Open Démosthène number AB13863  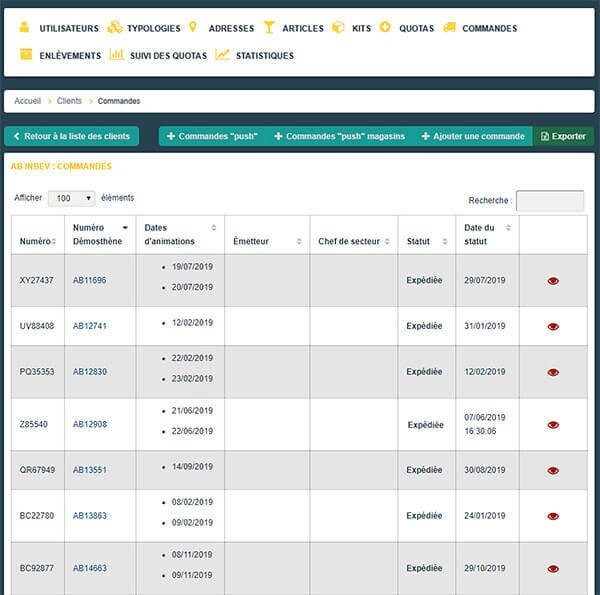point(90,515)
